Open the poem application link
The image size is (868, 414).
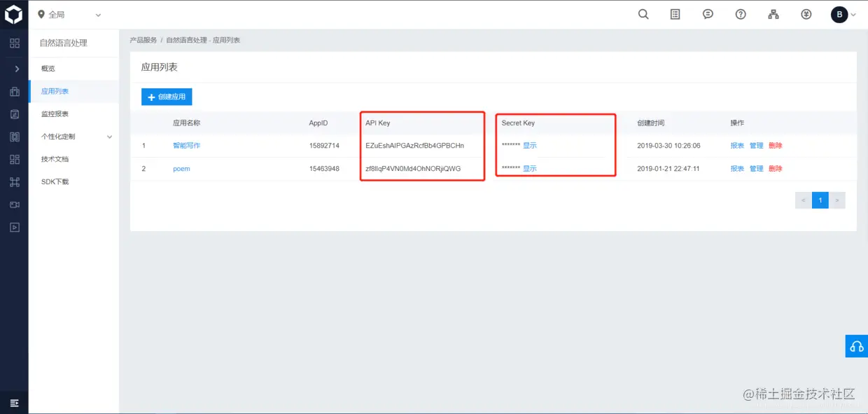(x=181, y=169)
